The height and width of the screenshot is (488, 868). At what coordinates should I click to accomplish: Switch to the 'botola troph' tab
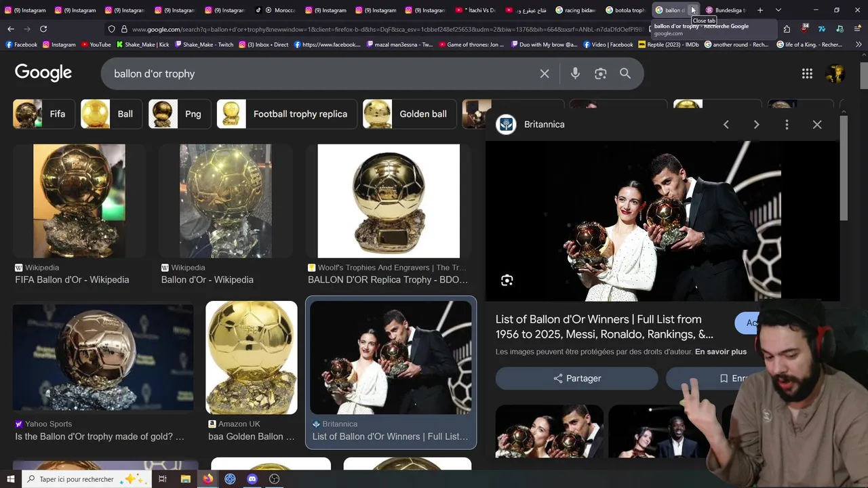click(625, 10)
